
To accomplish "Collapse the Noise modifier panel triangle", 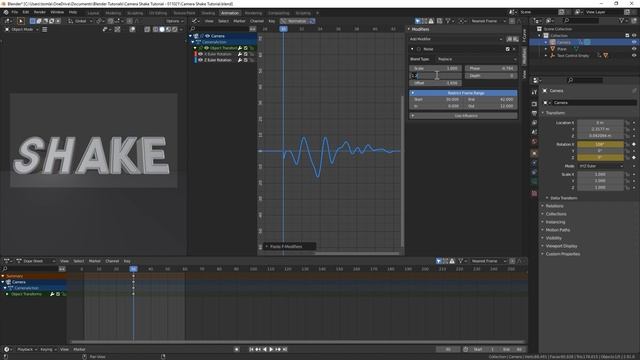I will (x=412, y=49).
